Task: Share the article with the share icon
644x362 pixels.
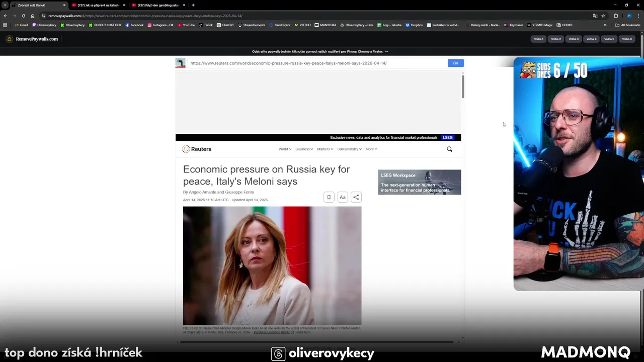Action: point(356,197)
